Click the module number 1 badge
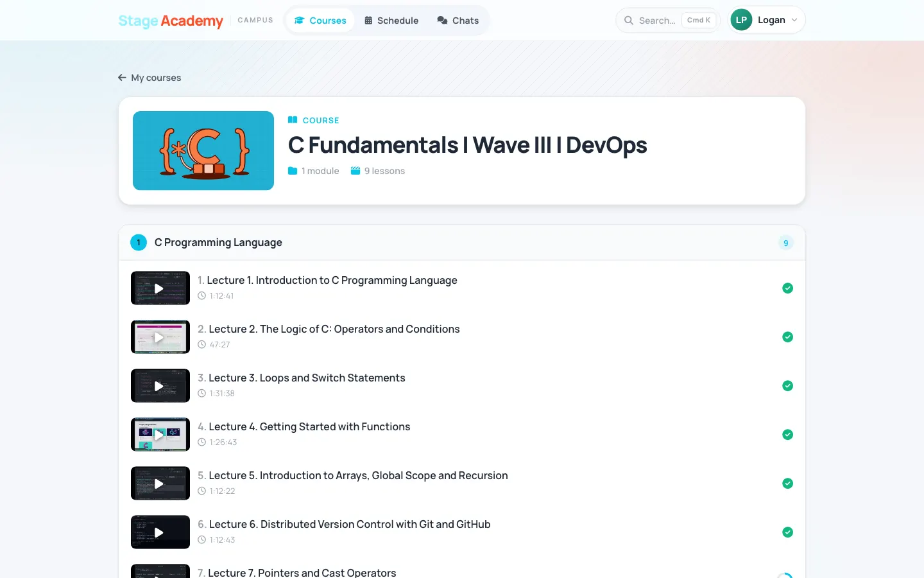 (x=139, y=243)
